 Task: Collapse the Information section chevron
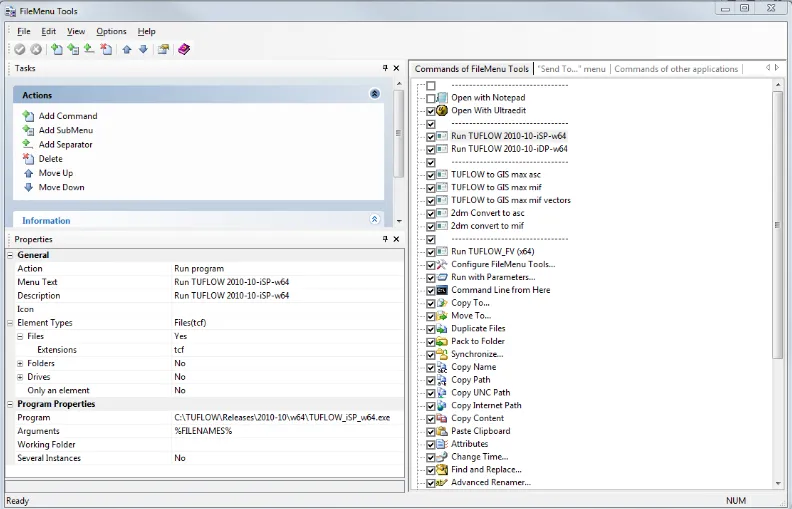(375, 219)
